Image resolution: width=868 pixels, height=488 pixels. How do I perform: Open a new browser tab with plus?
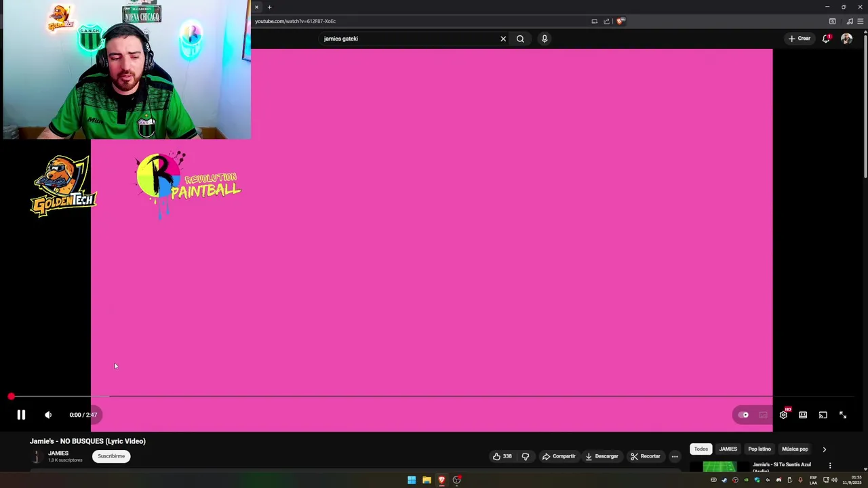click(269, 7)
